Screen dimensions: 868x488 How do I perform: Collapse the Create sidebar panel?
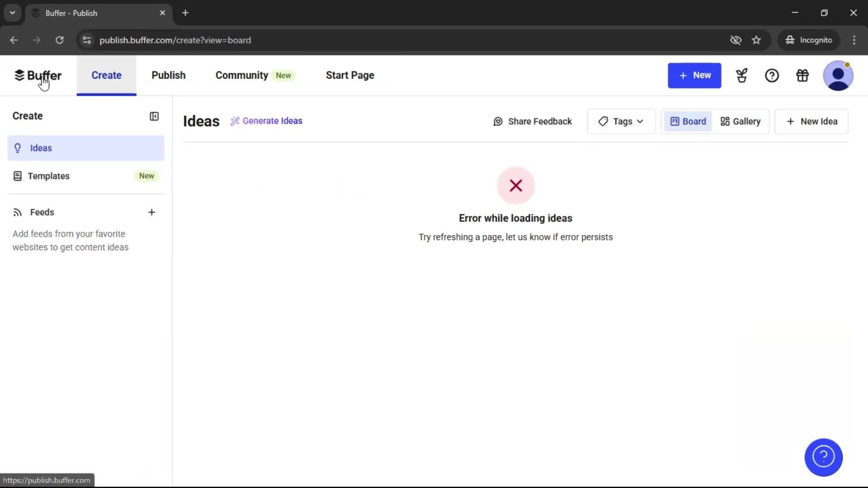(x=154, y=116)
